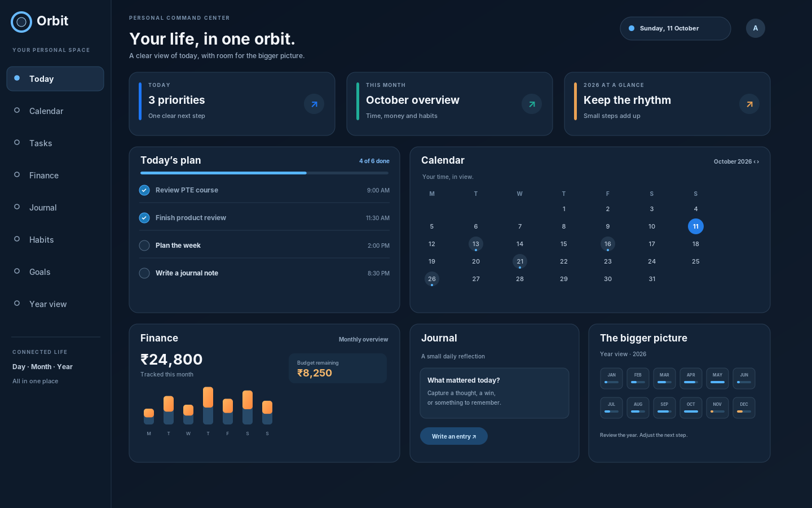This screenshot has width=812, height=508.
Task: Select the Today item in the sidebar
Action: (x=55, y=78)
